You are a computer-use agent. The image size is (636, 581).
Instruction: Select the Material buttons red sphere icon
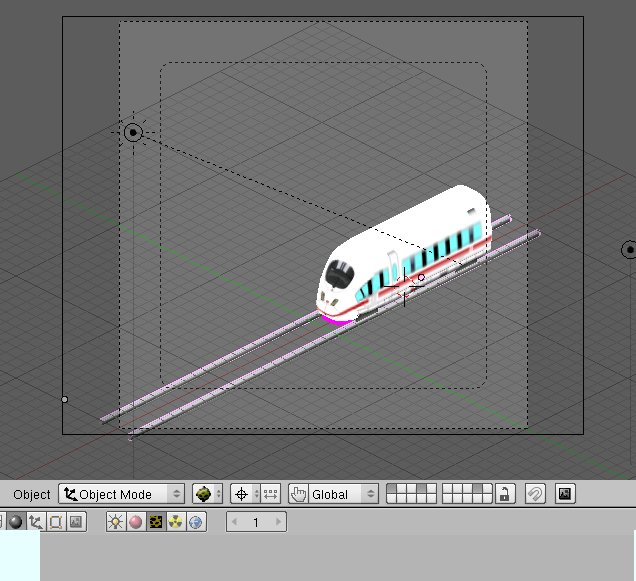(135, 522)
